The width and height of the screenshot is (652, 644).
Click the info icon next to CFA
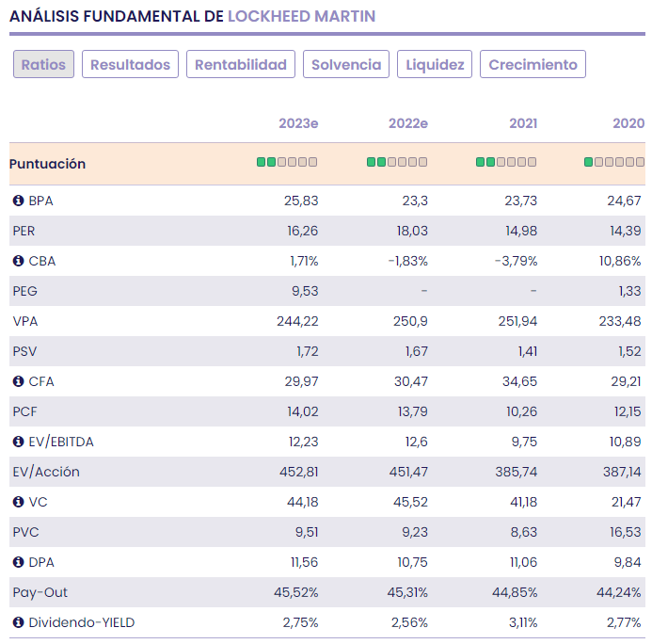18,381
